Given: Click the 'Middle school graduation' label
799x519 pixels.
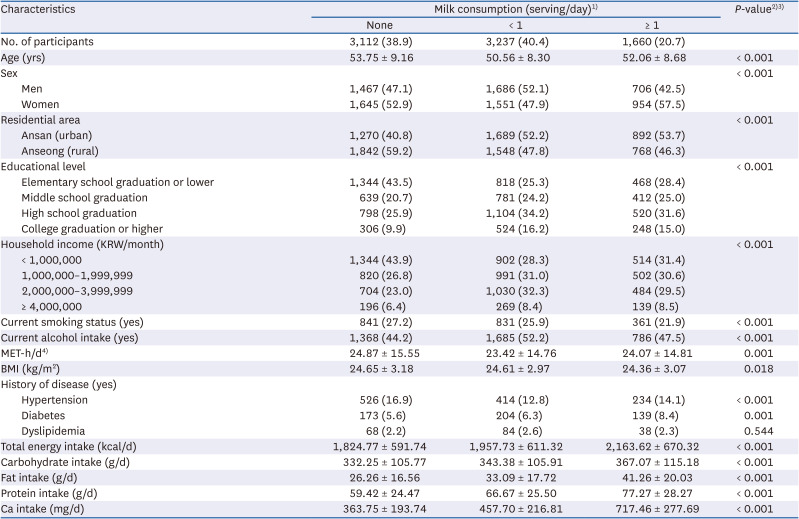Looking at the screenshot, I should click(x=85, y=198).
